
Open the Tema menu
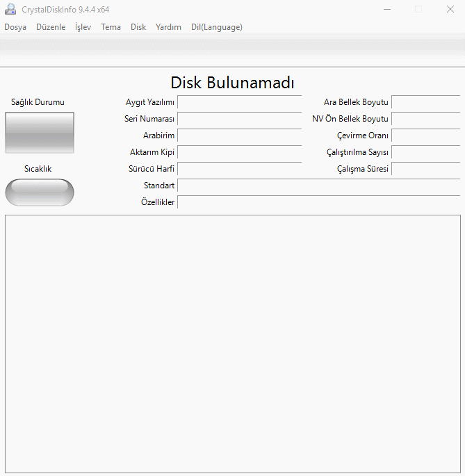point(111,27)
